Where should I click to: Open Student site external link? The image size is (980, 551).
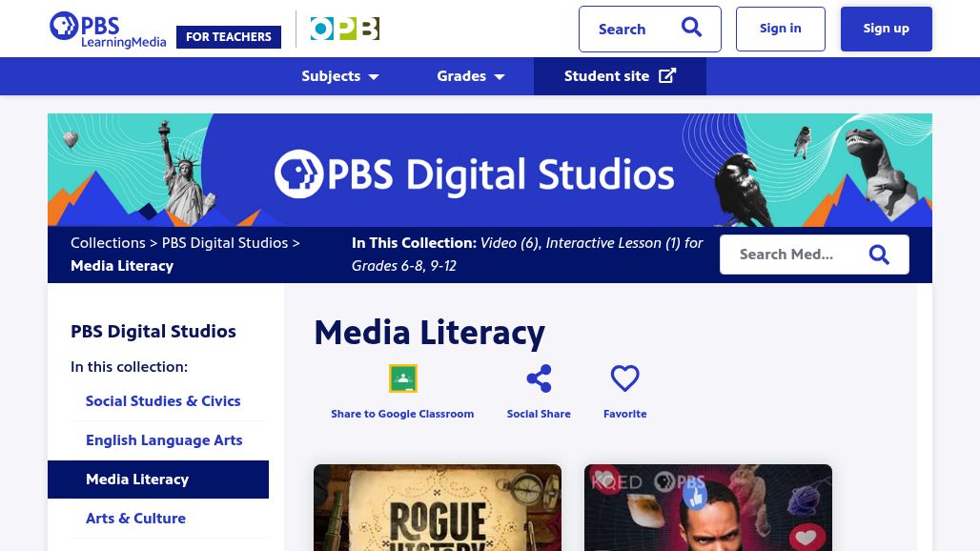tap(620, 76)
